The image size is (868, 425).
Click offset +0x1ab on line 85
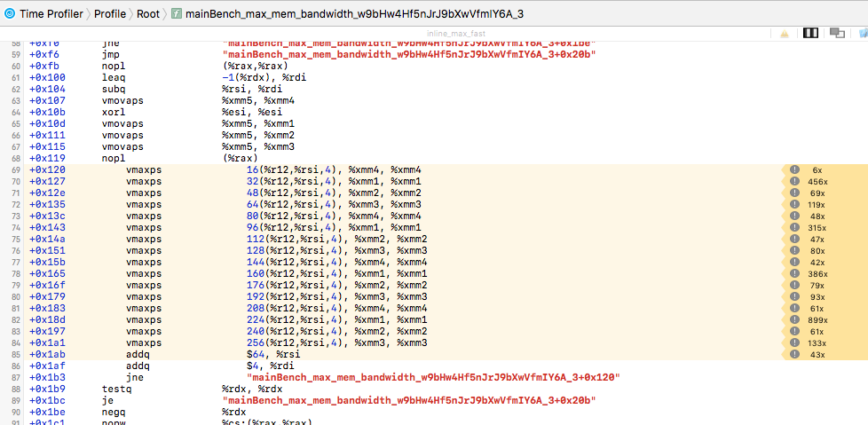click(47, 355)
